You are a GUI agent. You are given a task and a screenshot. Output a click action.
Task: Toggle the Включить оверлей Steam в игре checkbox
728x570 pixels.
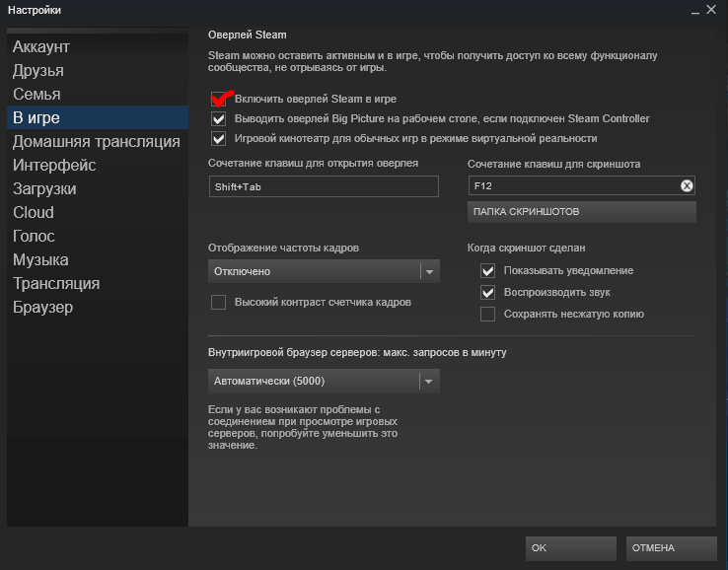(219, 99)
